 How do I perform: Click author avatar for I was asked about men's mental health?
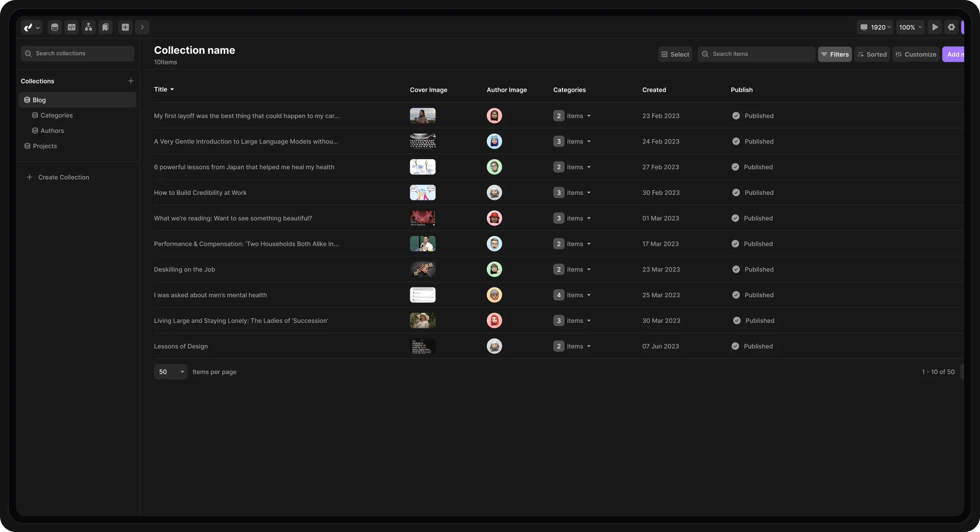494,295
